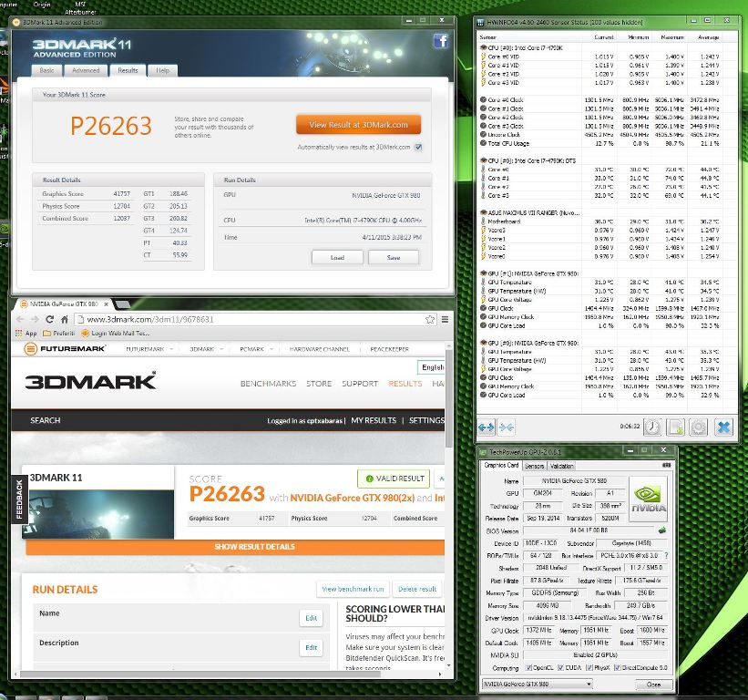748x700 pixels.
Task: Click Edit next to Description field
Action: [x=311, y=647]
